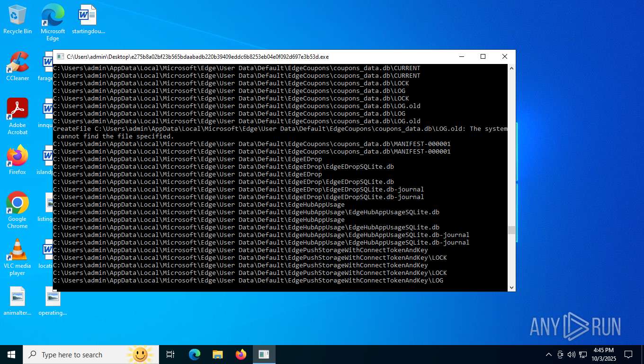Viewport: 644px width, 364px height.
Task: Launch Microsoft Edge from desktop shortcut
Action: pos(53,22)
